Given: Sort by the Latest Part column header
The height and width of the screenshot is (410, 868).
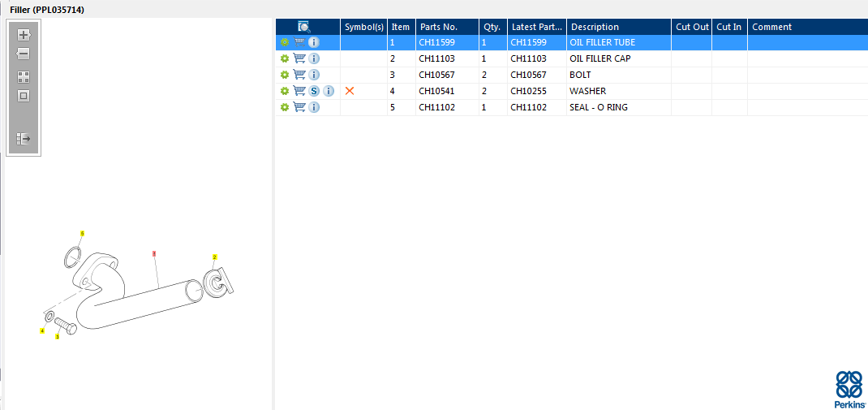Looking at the screenshot, I should click(x=537, y=27).
